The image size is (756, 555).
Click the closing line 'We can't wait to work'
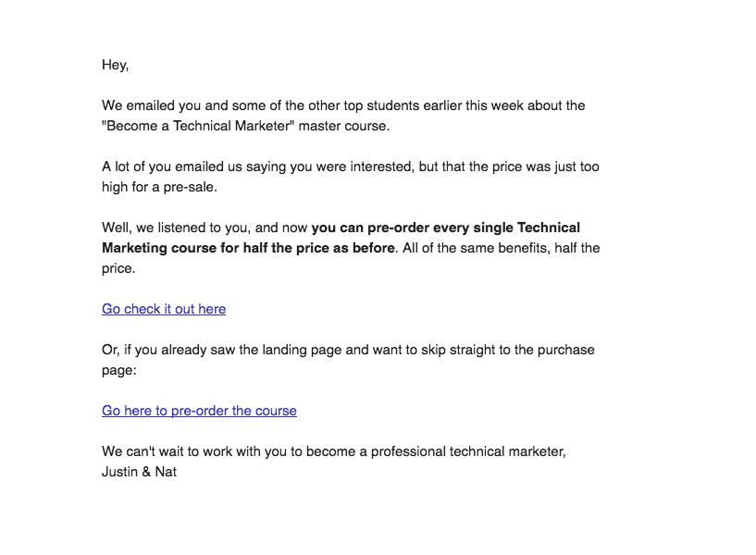[x=334, y=451]
